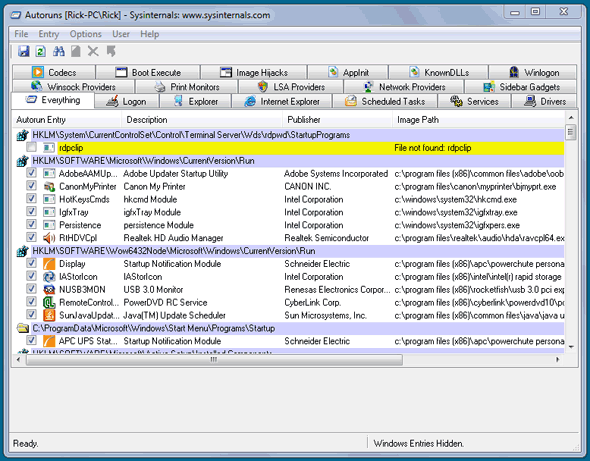The width and height of the screenshot is (590, 461).
Task: Switch to the Internet Explorer tab
Action: click(x=282, y=102)
